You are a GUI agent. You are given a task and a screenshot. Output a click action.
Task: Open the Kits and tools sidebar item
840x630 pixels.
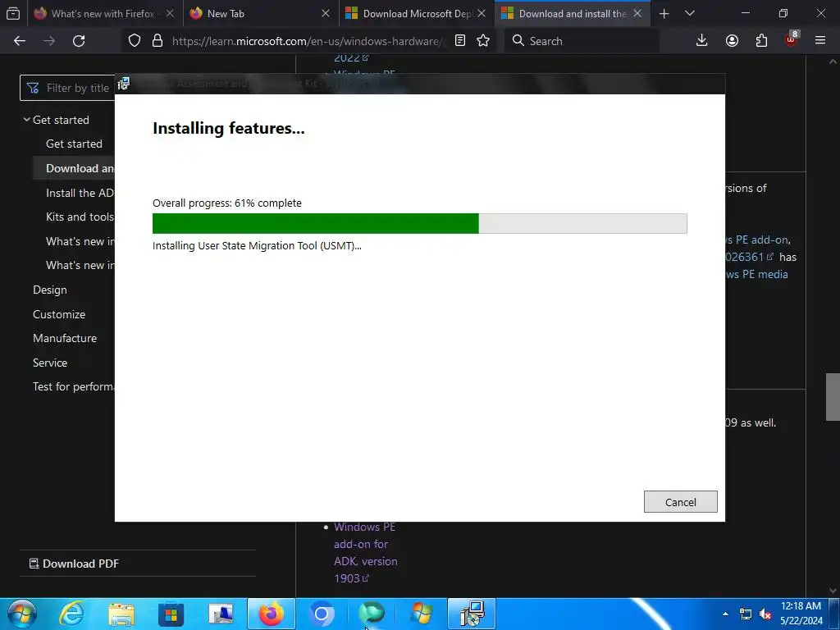pyautogui.click(x=80, y=217)
